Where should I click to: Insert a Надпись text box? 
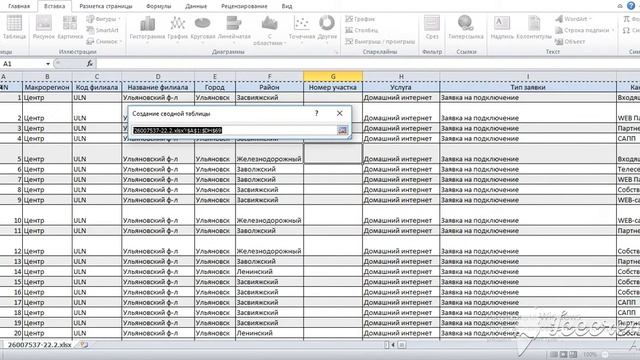(x=502, y=28)
